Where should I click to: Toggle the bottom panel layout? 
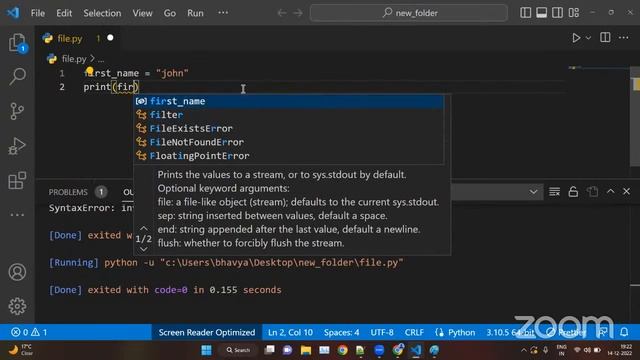[542, 13]
